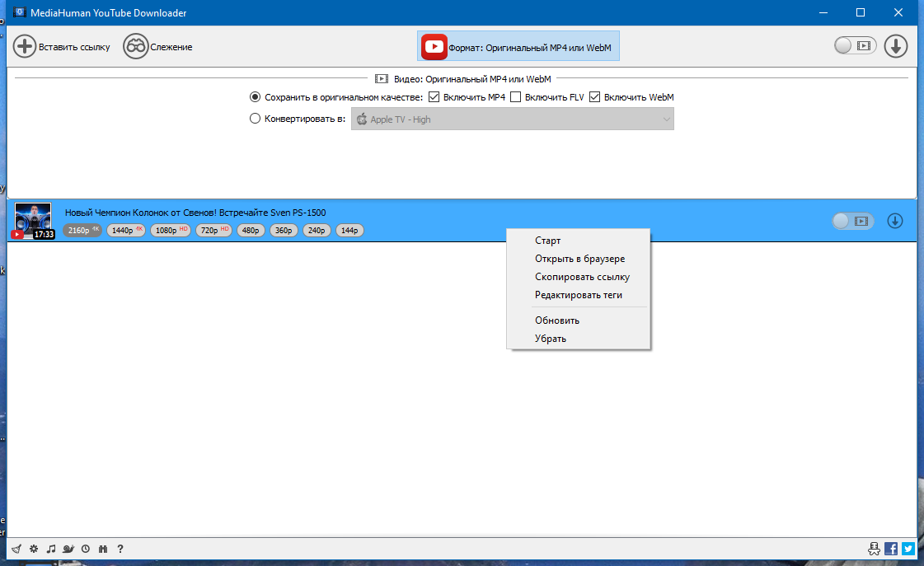Toggle the video mode switch on the Sven row
This screenshot has width=924, height=566.
(x=852, y=221)
